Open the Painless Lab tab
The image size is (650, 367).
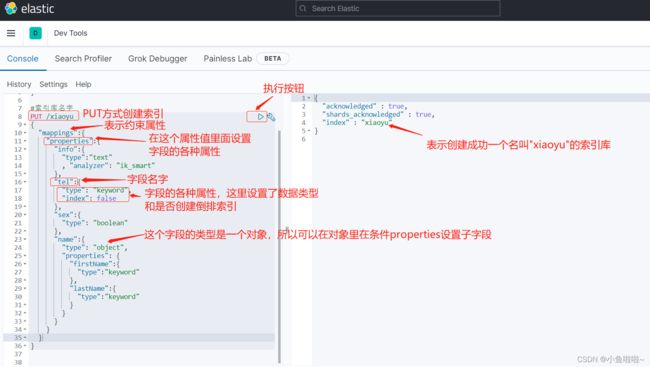tap(228, 59)
